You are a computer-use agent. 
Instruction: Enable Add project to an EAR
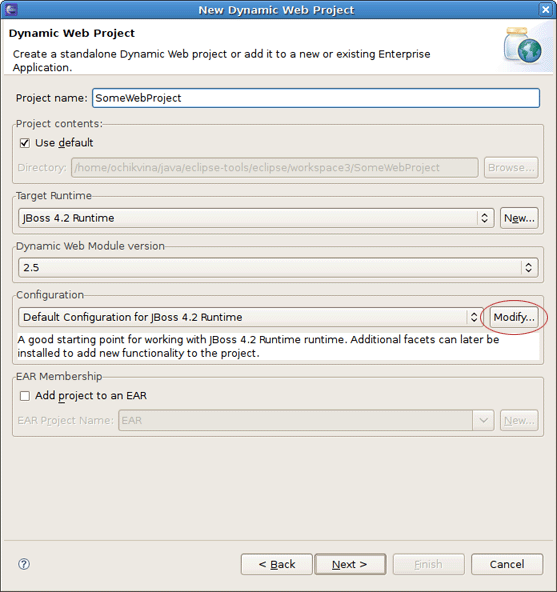coord(25,396)
